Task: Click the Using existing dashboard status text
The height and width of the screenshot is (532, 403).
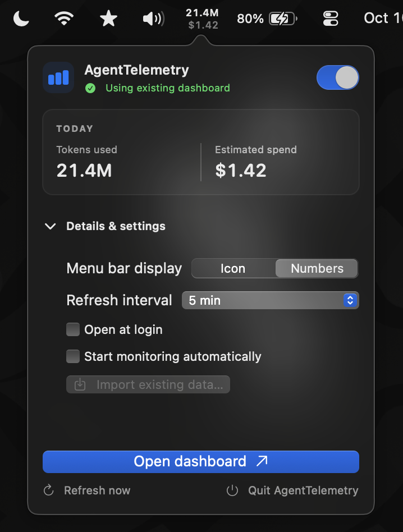Action: (x=168, y=88)
